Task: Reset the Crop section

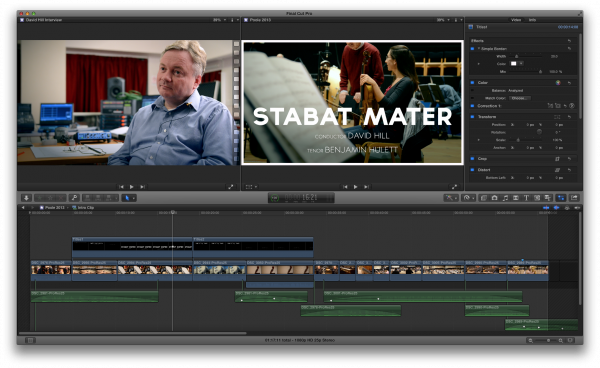Action: (569, 158)
